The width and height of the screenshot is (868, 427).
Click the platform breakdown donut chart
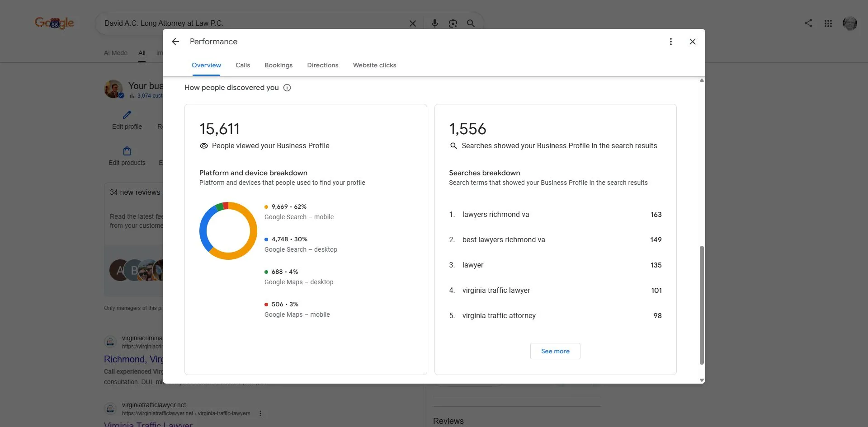point(228,231)
